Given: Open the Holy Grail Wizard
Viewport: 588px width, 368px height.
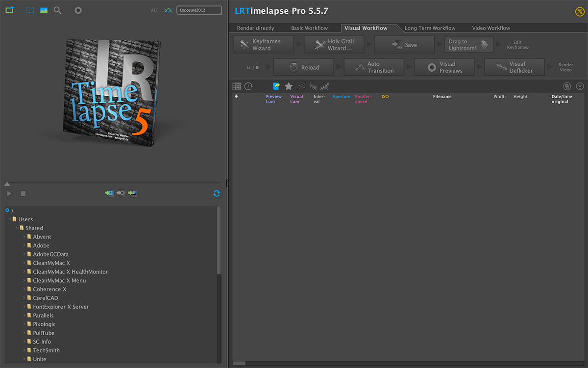Looking at the screenshot, I should point(334,45).
